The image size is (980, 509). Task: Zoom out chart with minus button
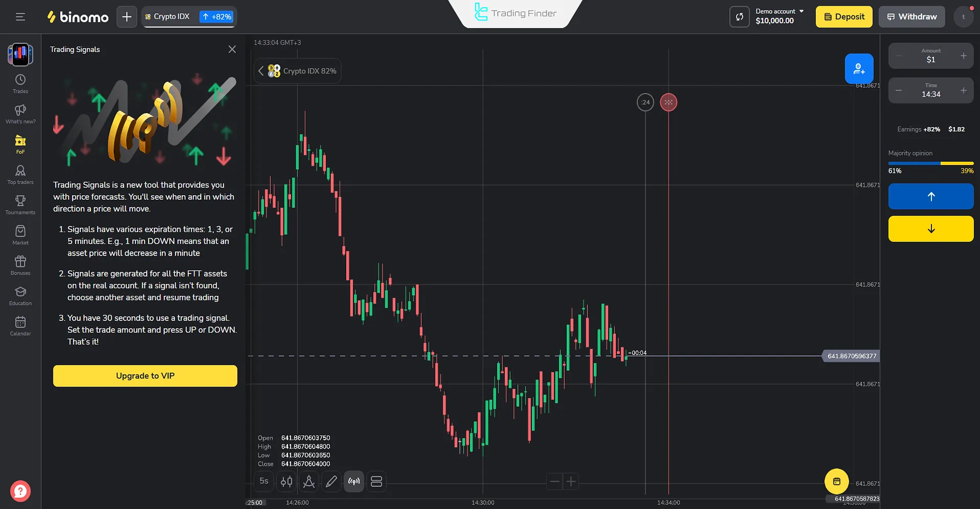[x=554, y=481]
